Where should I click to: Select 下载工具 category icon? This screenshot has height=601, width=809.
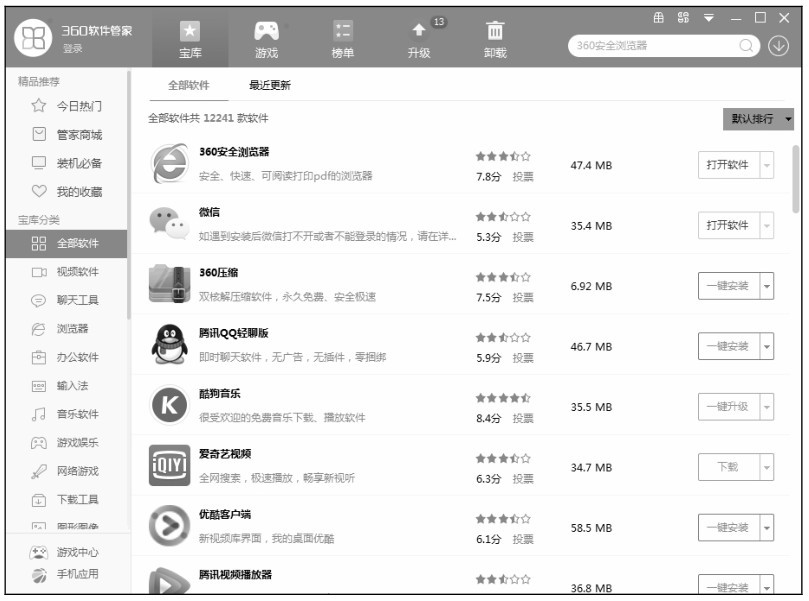[39, 499]
